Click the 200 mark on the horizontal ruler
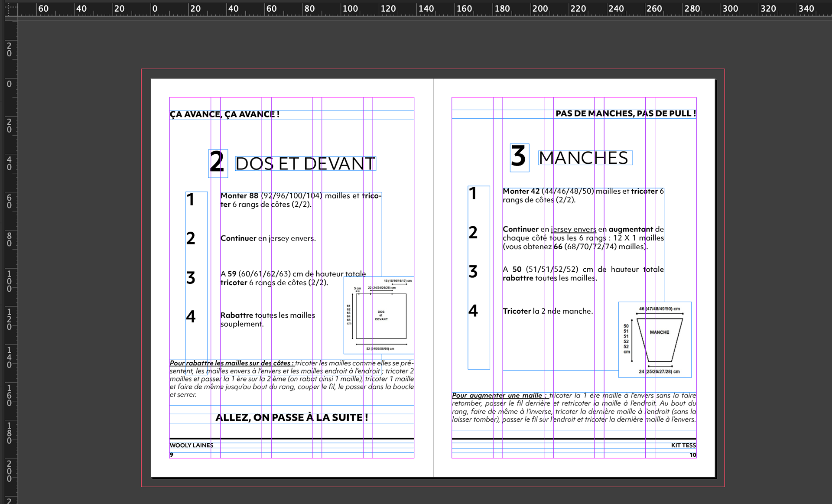Viewport: 832px width, 504px height. click(540, 9)
